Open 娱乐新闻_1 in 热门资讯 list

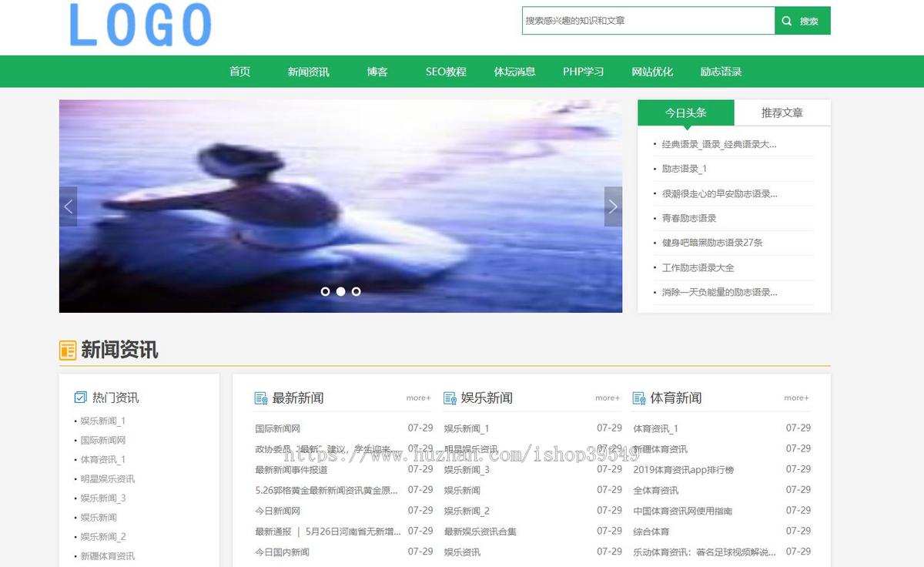103,421
